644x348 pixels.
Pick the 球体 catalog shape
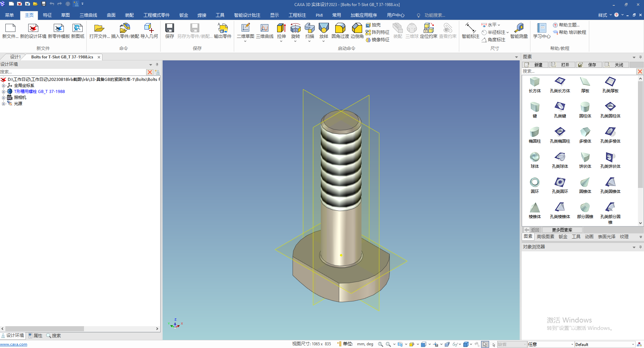[x=535, y=160]
